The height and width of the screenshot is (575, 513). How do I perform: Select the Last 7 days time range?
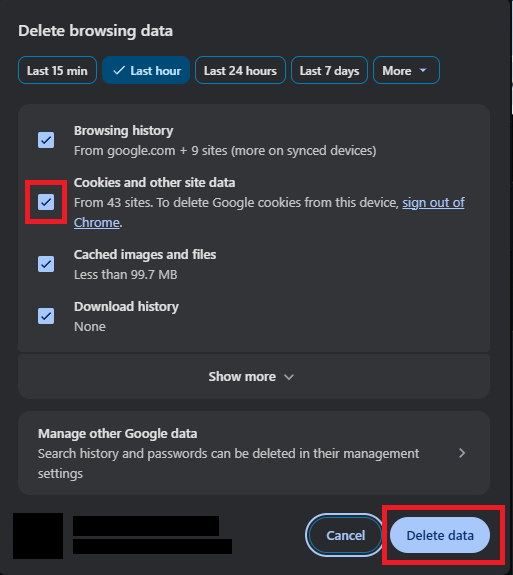(x=329, y=70)
